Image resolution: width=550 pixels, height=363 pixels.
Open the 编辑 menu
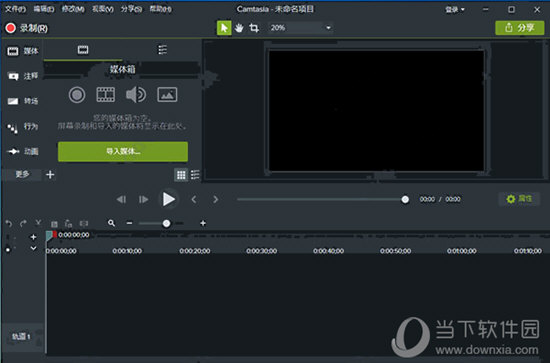[x=44, y=9]
